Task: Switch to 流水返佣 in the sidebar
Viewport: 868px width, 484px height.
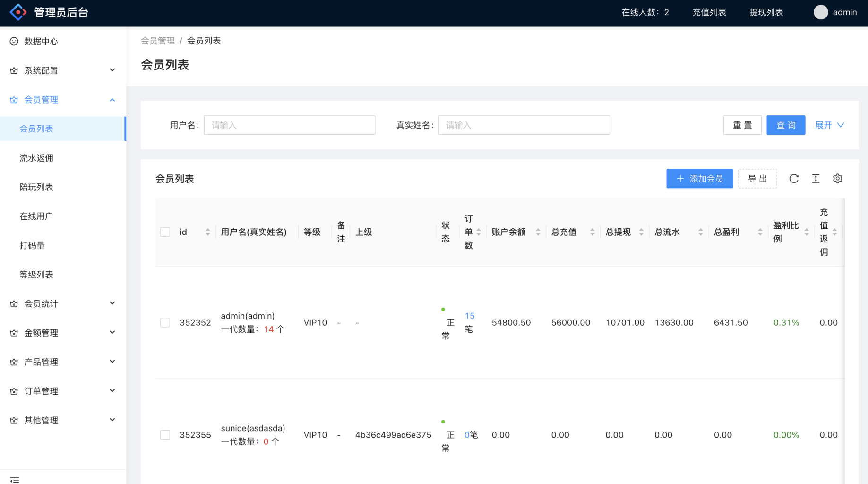Action: click(x=36, y=157)
